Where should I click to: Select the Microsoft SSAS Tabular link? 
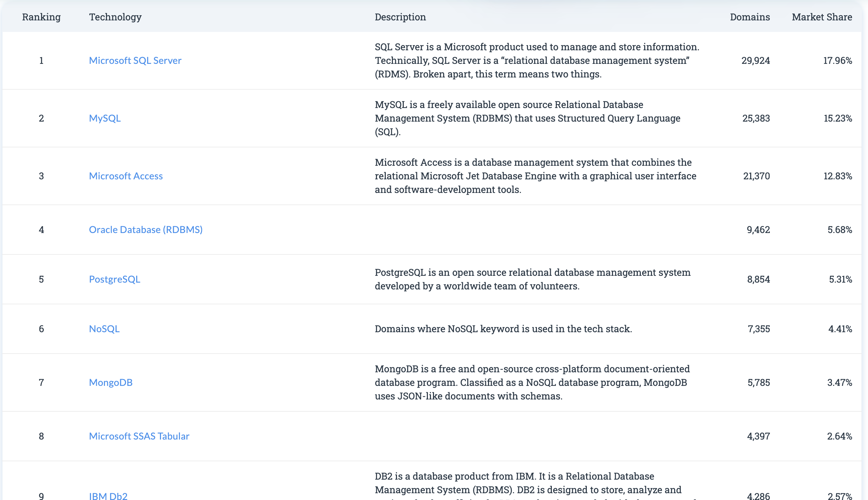(139, 436)
